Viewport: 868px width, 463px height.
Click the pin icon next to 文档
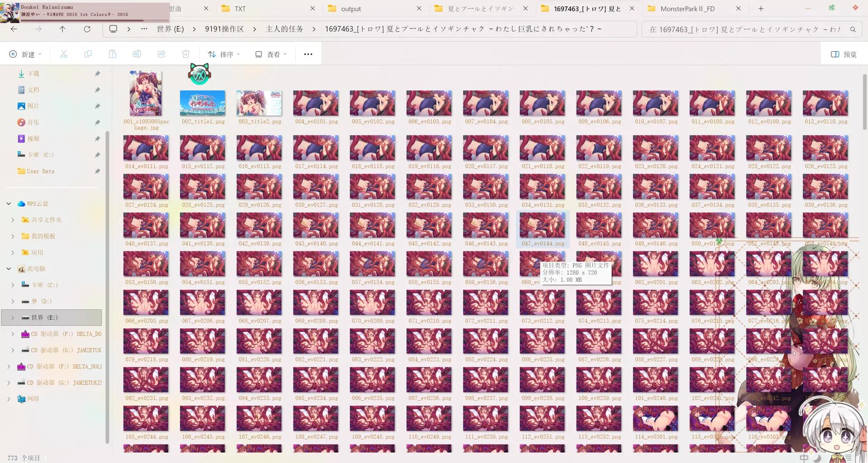[97, 90]
